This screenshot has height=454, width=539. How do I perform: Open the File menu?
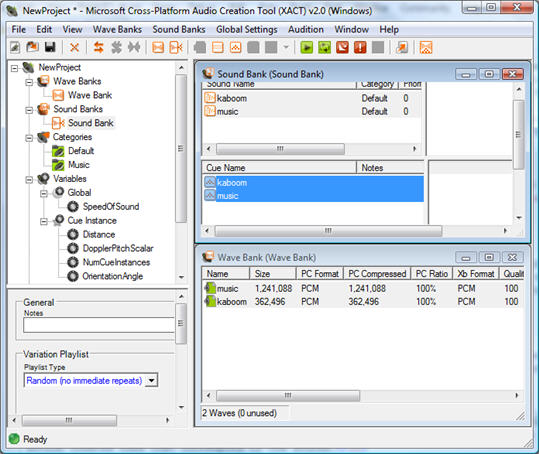coord(19,30)
